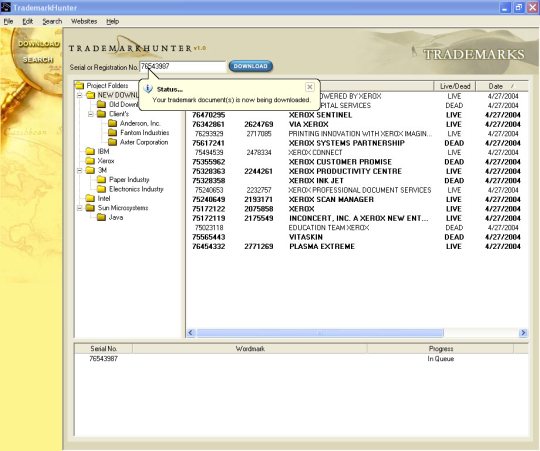Open the Electronics Industry tree item label
The width and height of the screenshot is (540, 451).
point(136,189)
